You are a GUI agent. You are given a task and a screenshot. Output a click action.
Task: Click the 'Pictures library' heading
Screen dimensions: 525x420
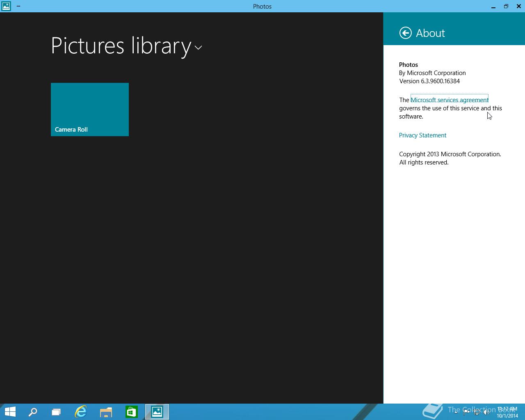[121, 46]
